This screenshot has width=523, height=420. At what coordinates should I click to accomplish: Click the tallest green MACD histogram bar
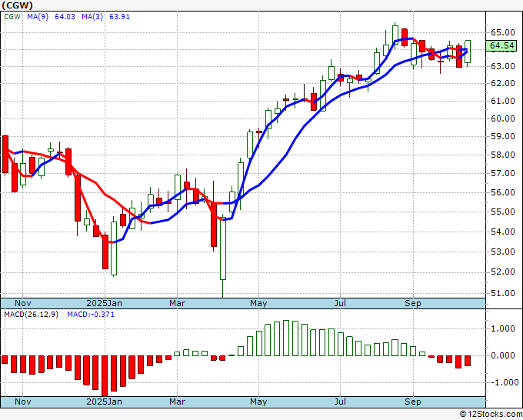[286, 338]
